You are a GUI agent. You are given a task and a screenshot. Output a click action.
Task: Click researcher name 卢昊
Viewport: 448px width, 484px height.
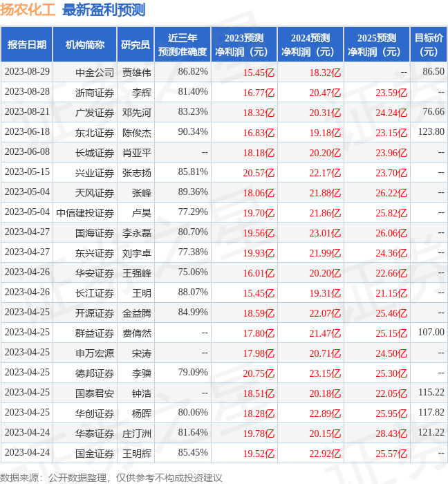[142, 213]
